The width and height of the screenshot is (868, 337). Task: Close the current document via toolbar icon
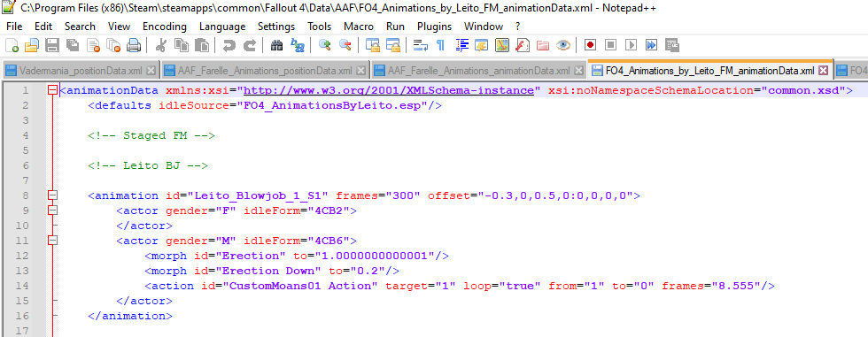(x=93, y=45)
